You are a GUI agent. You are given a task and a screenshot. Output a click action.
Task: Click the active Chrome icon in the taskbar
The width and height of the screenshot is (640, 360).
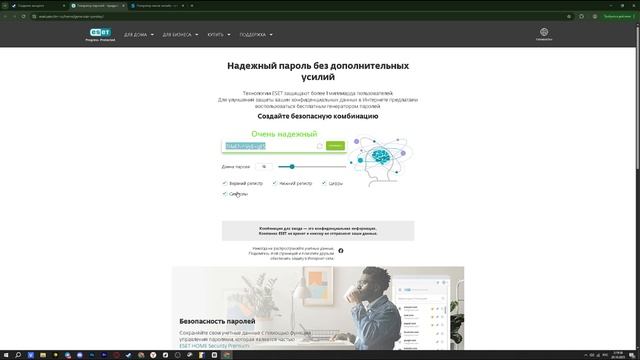pyautogui.click(x=227, y=355)
